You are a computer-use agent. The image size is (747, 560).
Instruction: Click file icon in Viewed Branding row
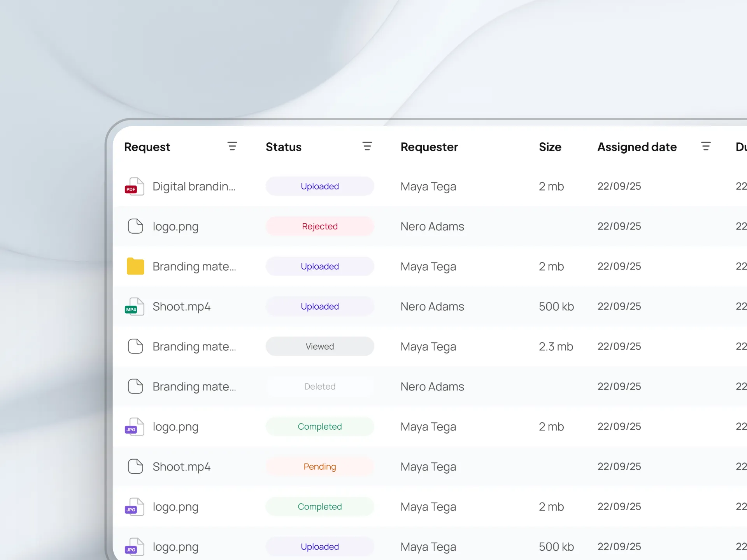point(135,346)
